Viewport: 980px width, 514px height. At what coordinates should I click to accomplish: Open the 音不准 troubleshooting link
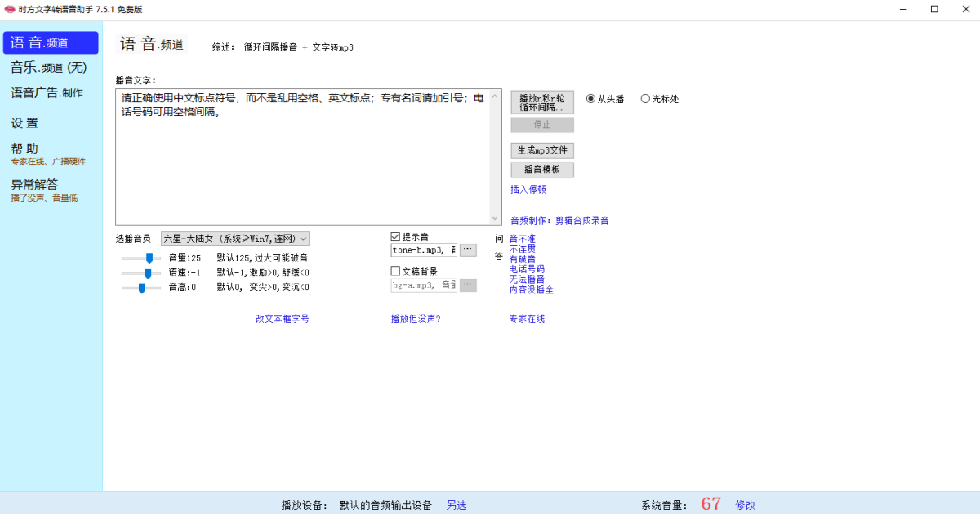521,238
